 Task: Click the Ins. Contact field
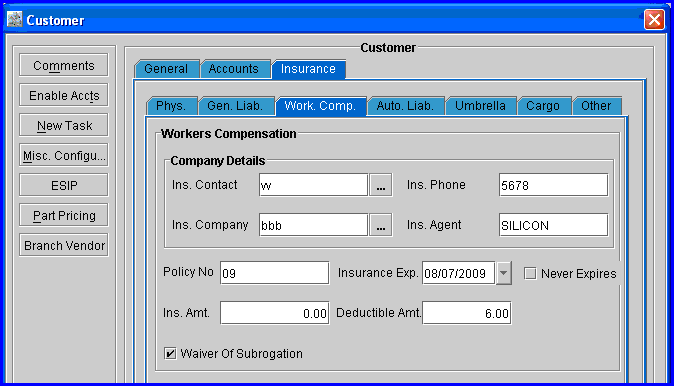313,185
